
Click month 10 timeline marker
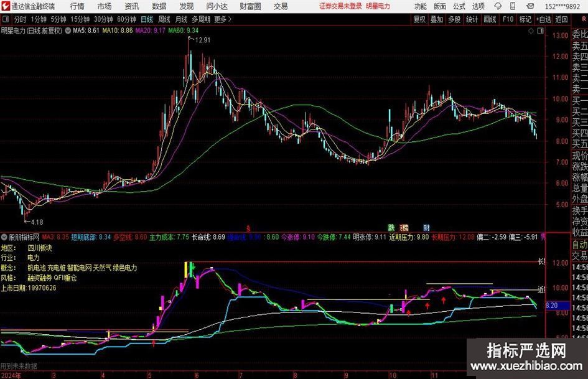pyautogui.click(x=392, y=375)
